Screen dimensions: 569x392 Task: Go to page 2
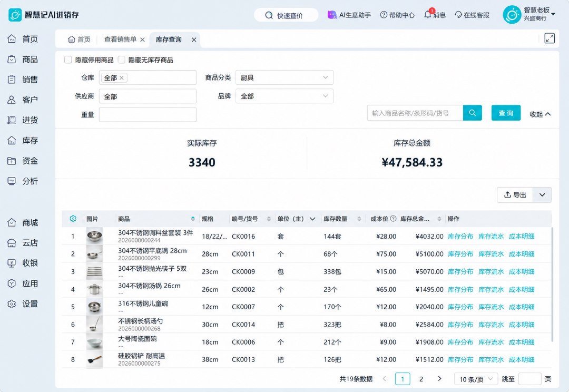(x=421, y=379)
